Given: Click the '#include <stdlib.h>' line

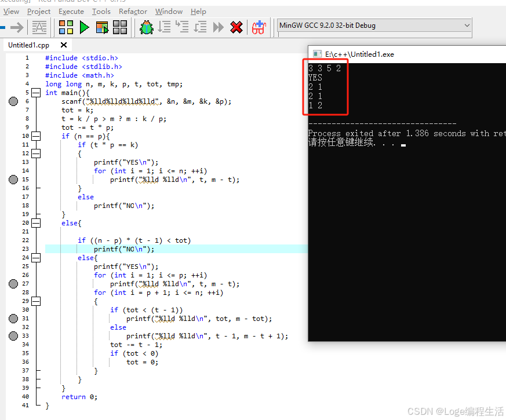Looking at the screenshot, I should click(83, 67).
